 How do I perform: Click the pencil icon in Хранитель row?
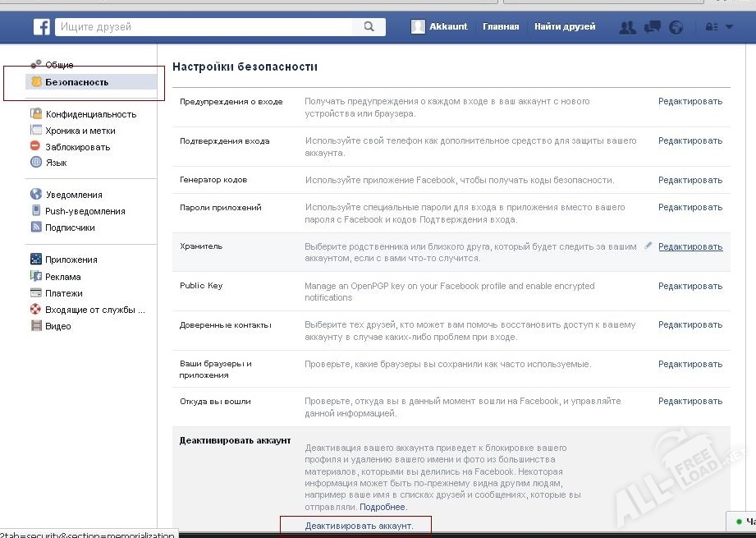tap(648, 246)
